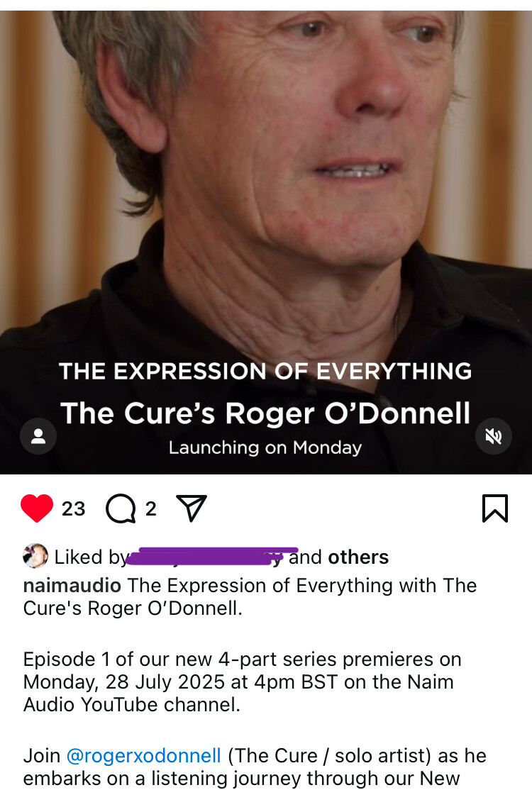The width and height of the screenshot is (532, 790).
Task: Tap 'The Expression of Everything' video title
Action: point(265,372)
